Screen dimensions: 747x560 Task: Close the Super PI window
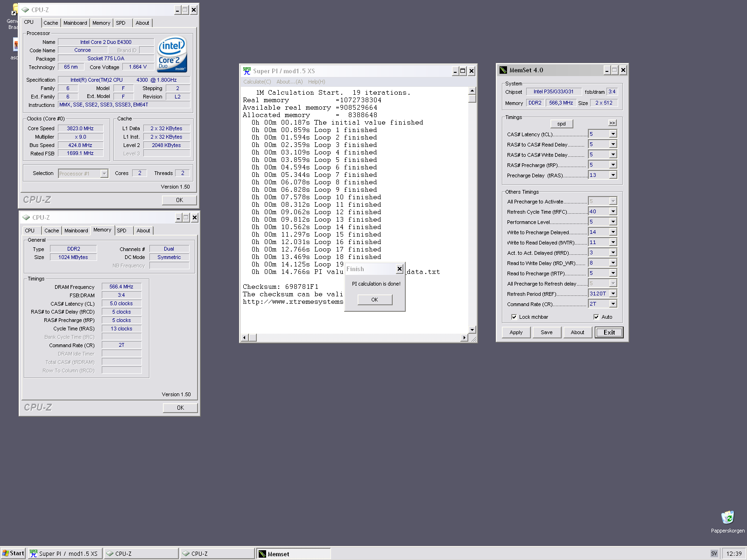pos(472,71)
